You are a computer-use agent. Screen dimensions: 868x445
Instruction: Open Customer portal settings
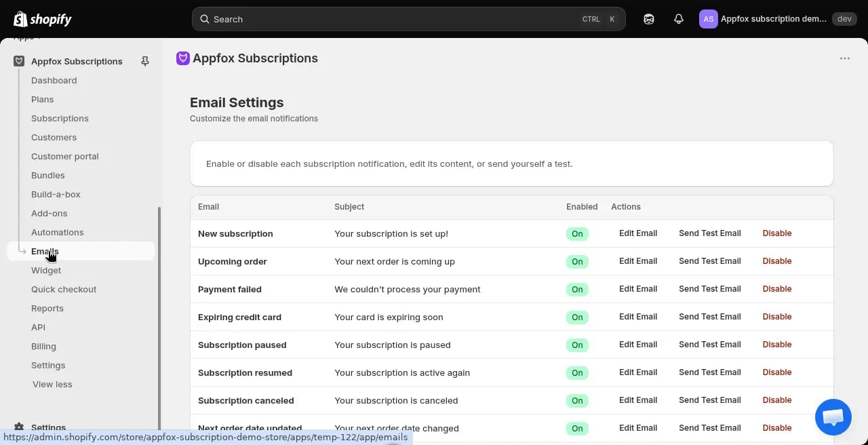pos(65,156)
